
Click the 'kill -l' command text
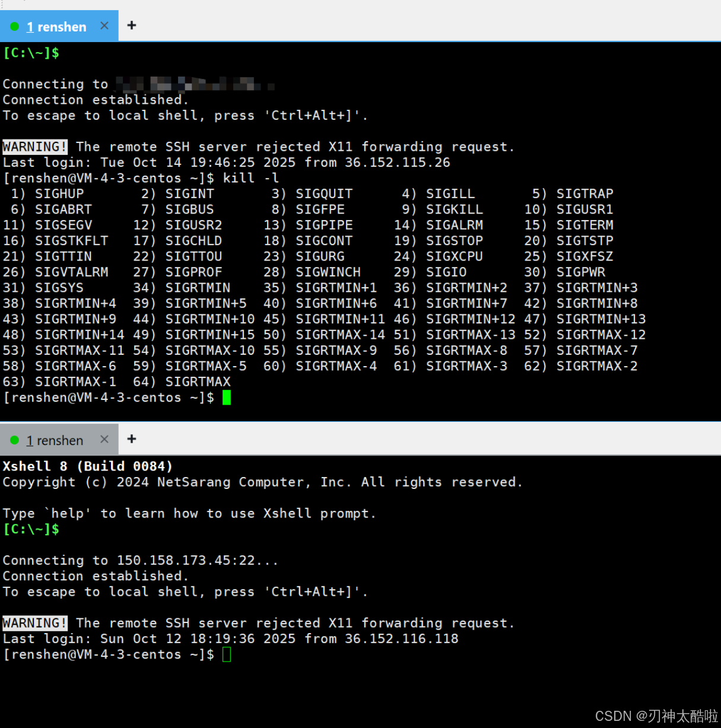250,178
